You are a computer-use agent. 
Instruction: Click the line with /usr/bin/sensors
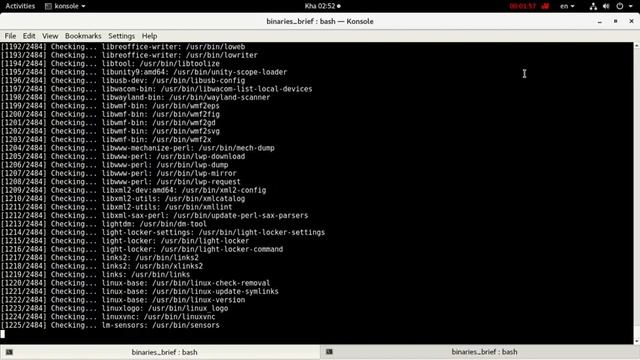click(x=110, y=325)
